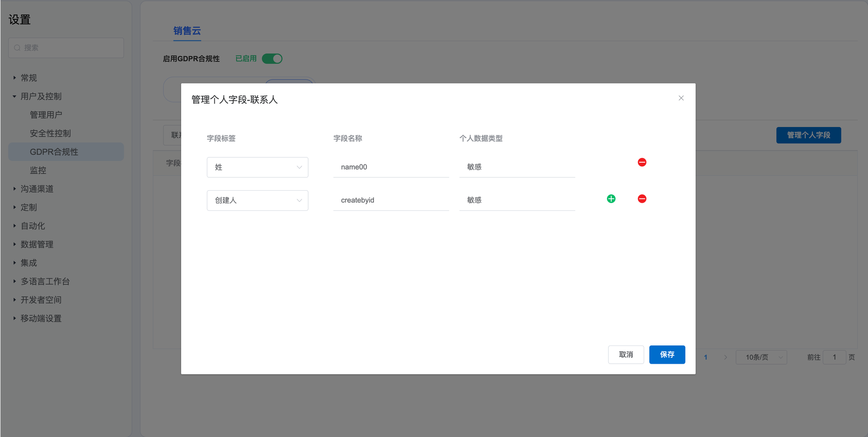
Task: Select 安全性控制 menu item
Action: pyautogui.click(x=50, y=134)
